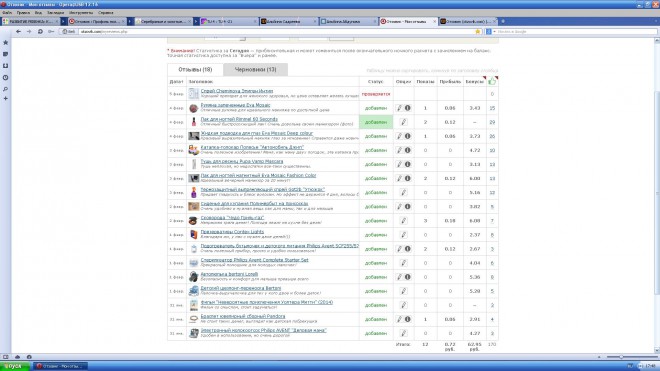The width and height of the screenshot is (660, 371).
Task: Click total likes value '170'
Action: tap(492, 344)
